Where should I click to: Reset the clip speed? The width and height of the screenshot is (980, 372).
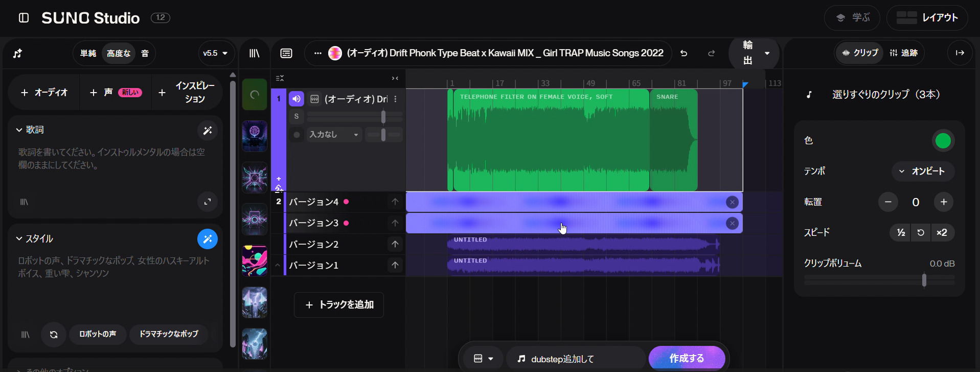[921, 232]
